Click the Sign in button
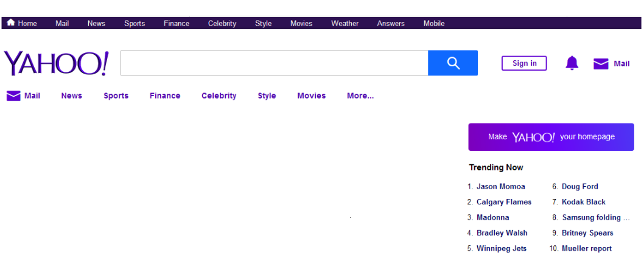 pos(524,63)
